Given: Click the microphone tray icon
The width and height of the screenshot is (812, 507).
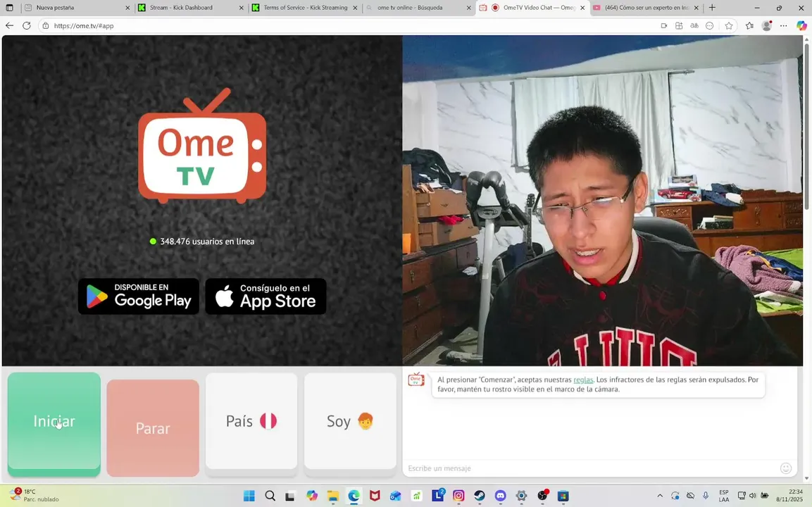Looking at the screenshot, I should point(706,496).
